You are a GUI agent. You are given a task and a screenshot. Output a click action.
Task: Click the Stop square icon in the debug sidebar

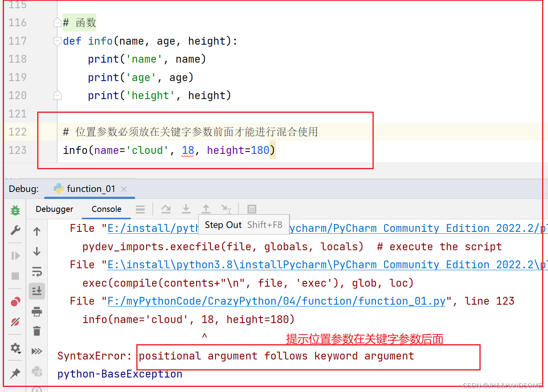[x=15, y=276]
